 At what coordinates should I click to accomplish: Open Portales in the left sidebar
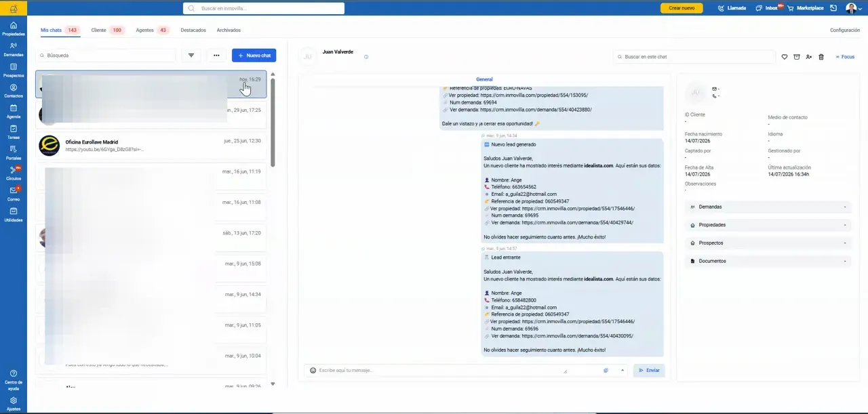13,153
